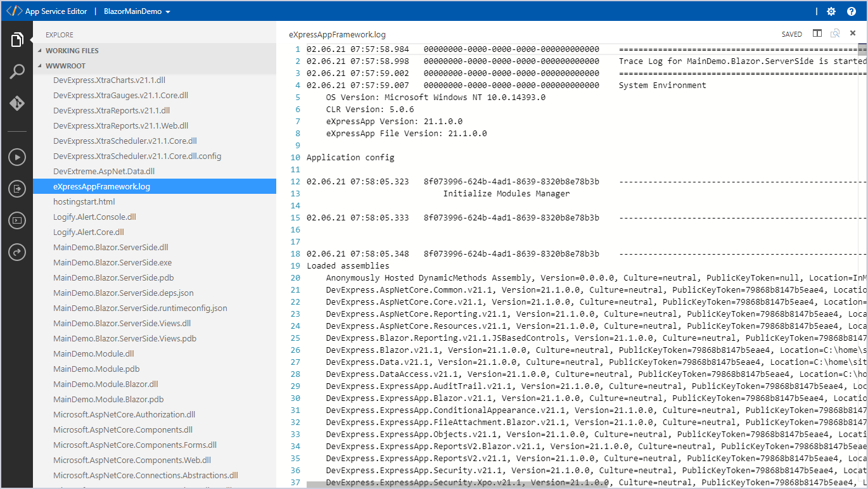Click the SAVED status label
This screenshot has width=868, height=489.
[791, 34]
